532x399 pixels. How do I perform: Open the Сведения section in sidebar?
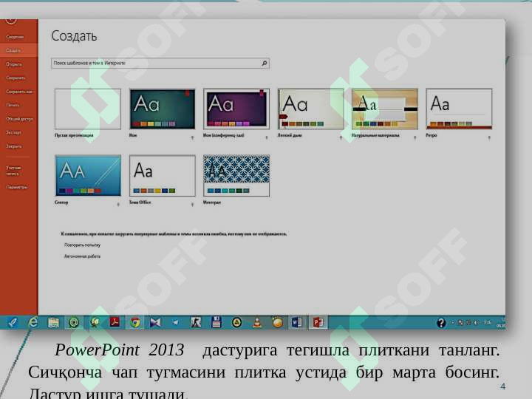click(15, 37)
